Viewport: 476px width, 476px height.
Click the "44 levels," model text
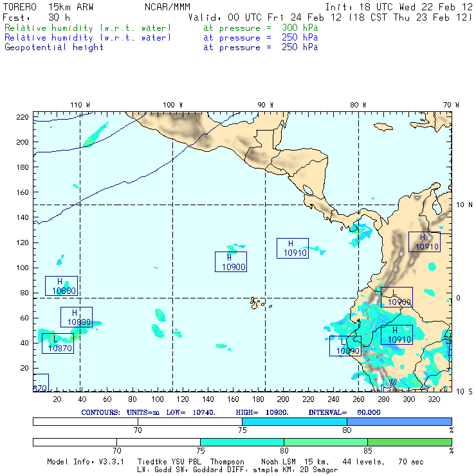pyautogui.click(x=363, y=462)
